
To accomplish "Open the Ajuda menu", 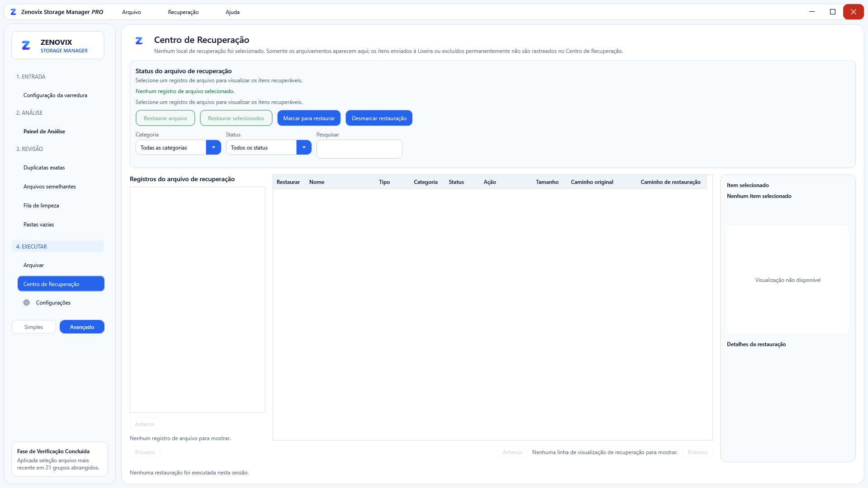I will (x=232, y=12).
